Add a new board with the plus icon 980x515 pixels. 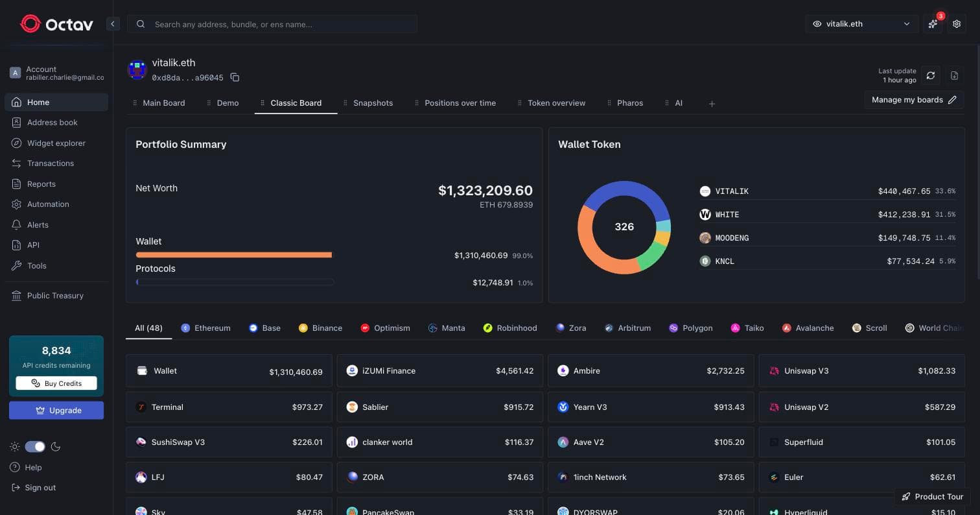[712, 104]
